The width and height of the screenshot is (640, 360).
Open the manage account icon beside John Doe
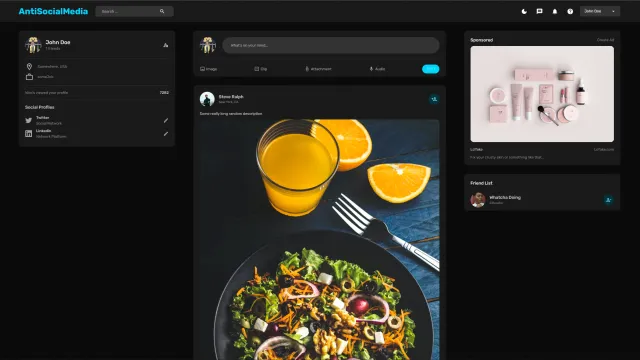coord(165,45)
